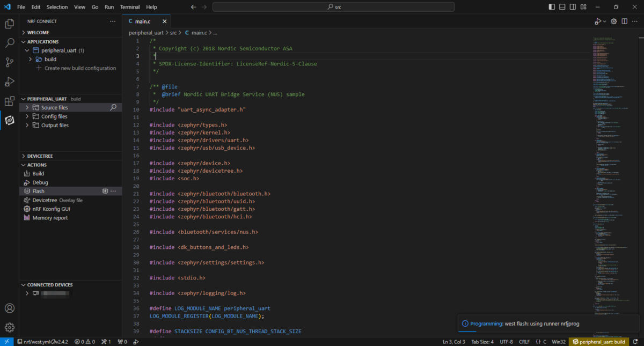Expand the connected device entry
This screenshot has height=346, width=644.
pyautogui.click(x=27, y=293)
